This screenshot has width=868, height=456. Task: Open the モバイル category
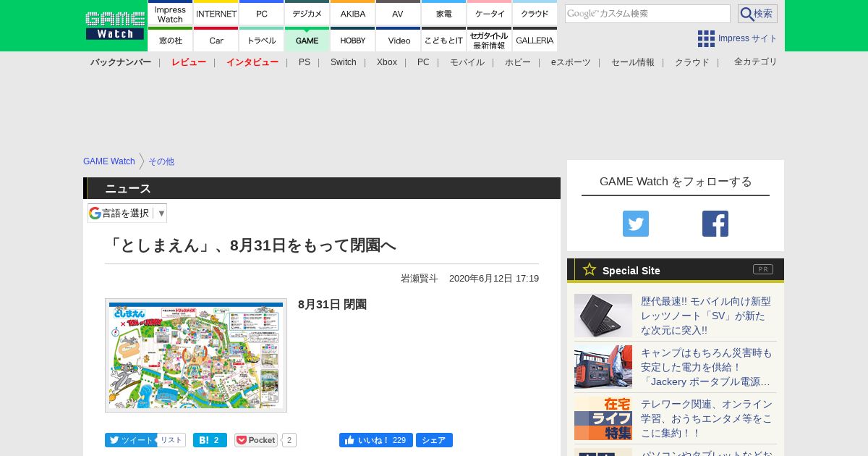pyautogui.click(x=467, y=62)
